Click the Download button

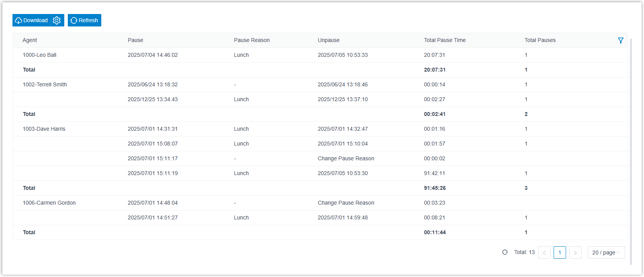pyautogui.click(x=32, y=20)
